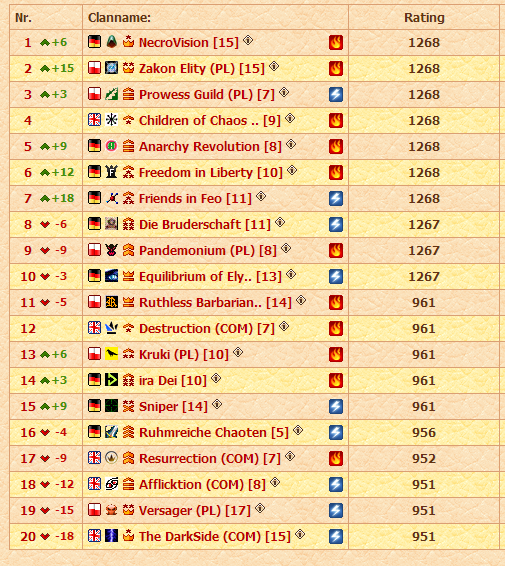Viewport: 505px width, 566px height.
Task: Click the Polish flag in the Versager (PL) row
Action: [95, 510]
